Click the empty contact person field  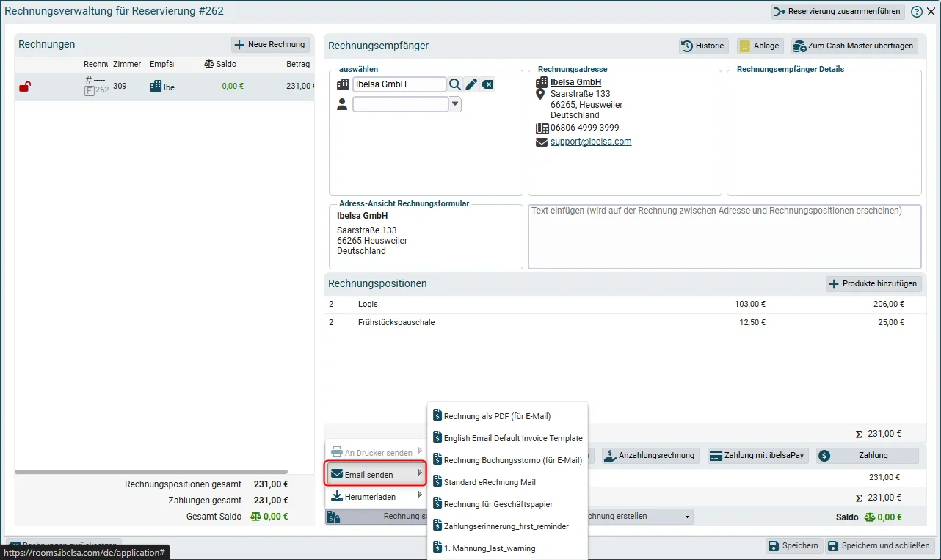[x=400, y=104]
